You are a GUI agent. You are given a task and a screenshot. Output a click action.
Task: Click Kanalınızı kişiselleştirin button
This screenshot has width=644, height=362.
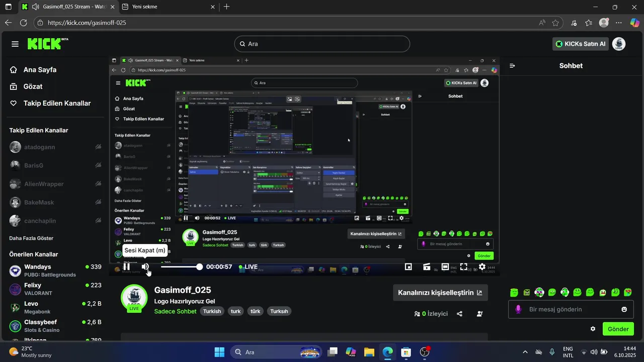[440, 293]
